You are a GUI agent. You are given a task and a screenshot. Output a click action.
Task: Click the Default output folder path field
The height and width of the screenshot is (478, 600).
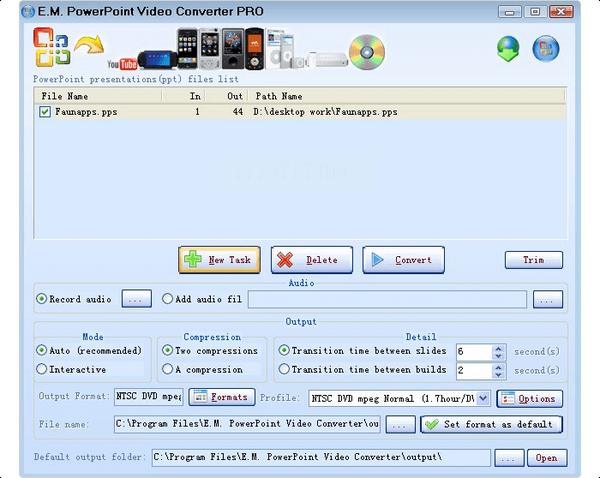coord(320,458)
